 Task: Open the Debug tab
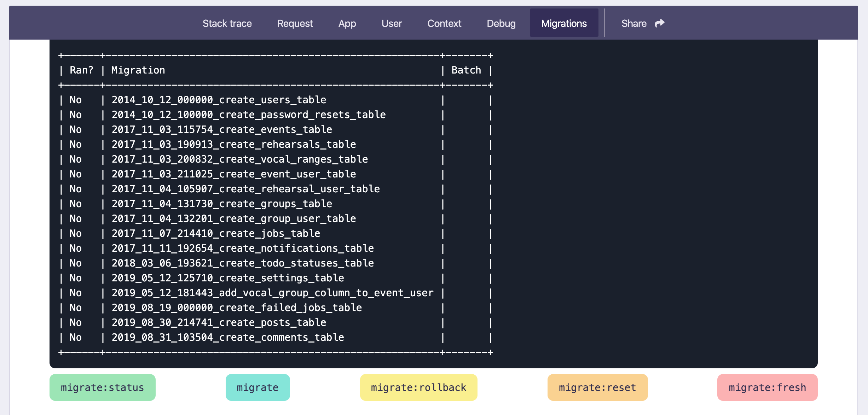[x=501, y=23]
